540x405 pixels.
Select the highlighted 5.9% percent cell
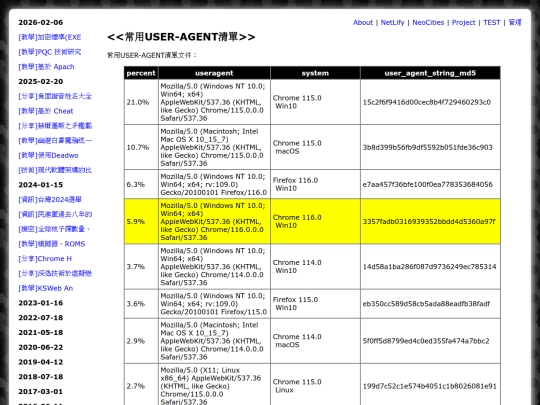pyautogui.click(x=141, y=221)
